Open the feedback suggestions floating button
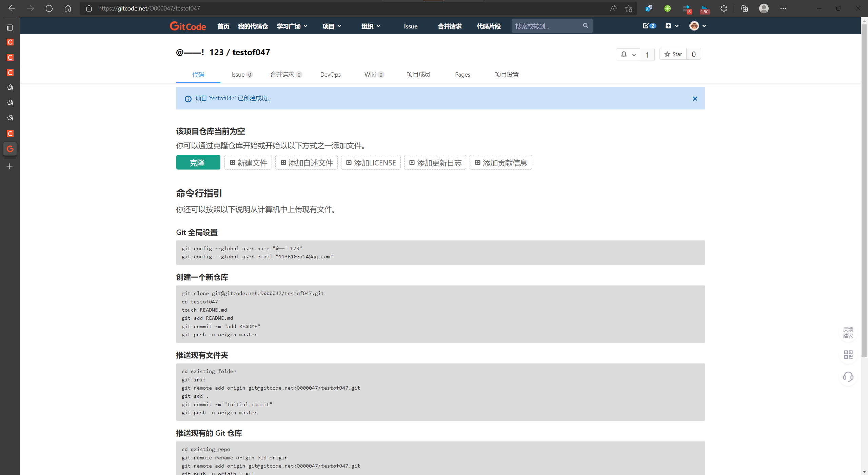Image resolution: width=868 pixels, height=475 pixels. pyautogui.click(x=848, y=332)
